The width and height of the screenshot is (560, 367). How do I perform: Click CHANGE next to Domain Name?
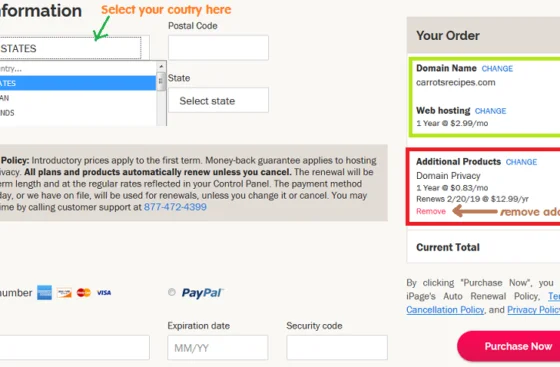pos(497,69)
